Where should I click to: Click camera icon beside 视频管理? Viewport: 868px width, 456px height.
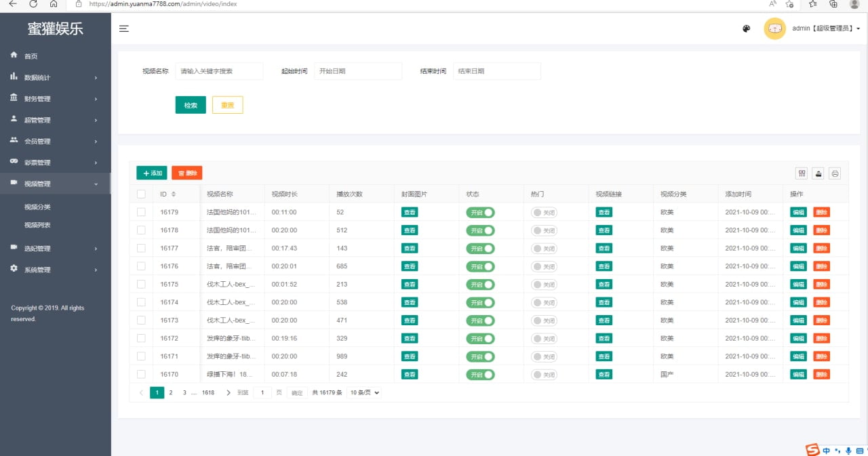pos(14,183)
